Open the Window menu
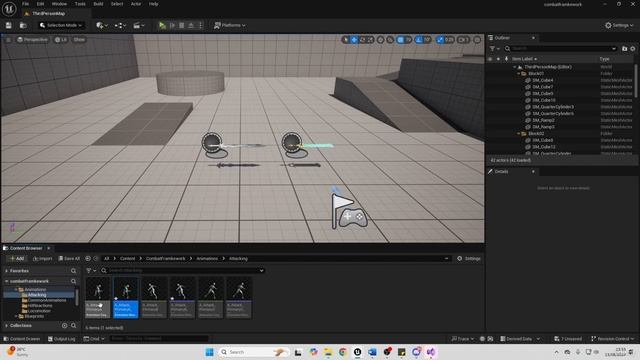The width and height of the screenshot is (640, 360). [59, 4]
